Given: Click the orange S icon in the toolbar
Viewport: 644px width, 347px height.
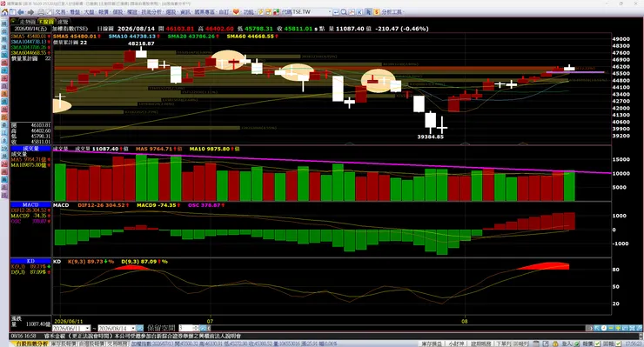Looking at the screenshot, I should tap(377, 12).
